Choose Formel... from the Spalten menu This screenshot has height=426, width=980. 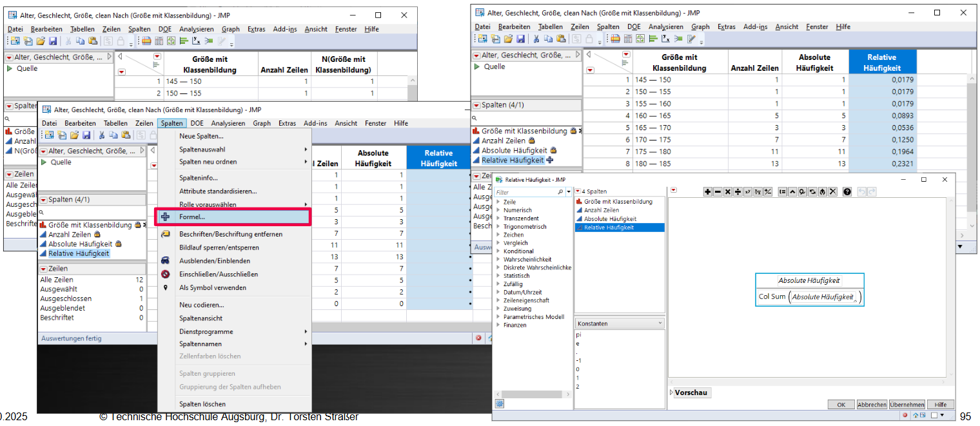pos(192,217)
